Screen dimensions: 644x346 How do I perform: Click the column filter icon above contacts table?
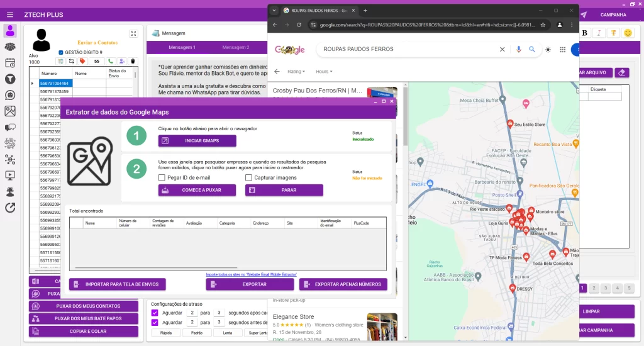(x=60, y=61)
